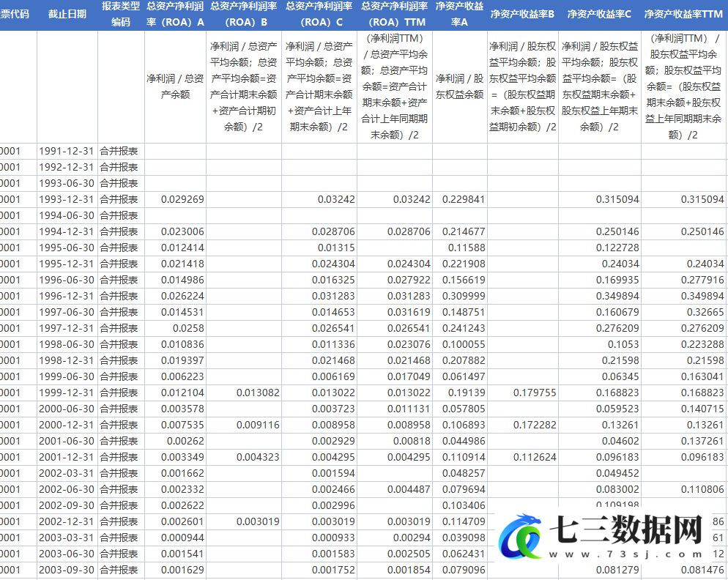Click the cell showing 0.00818

pos(395,441)
